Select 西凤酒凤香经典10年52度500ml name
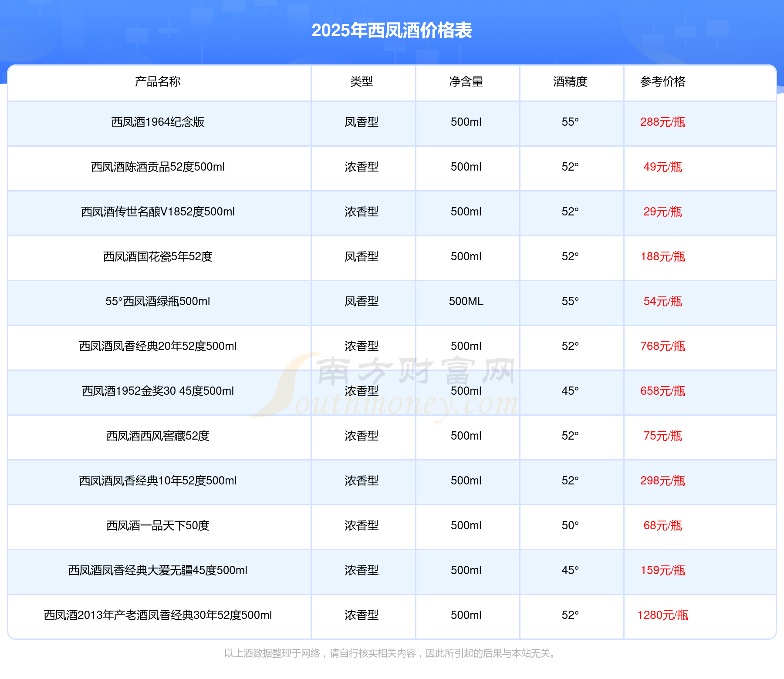 (x=158, y=481)
